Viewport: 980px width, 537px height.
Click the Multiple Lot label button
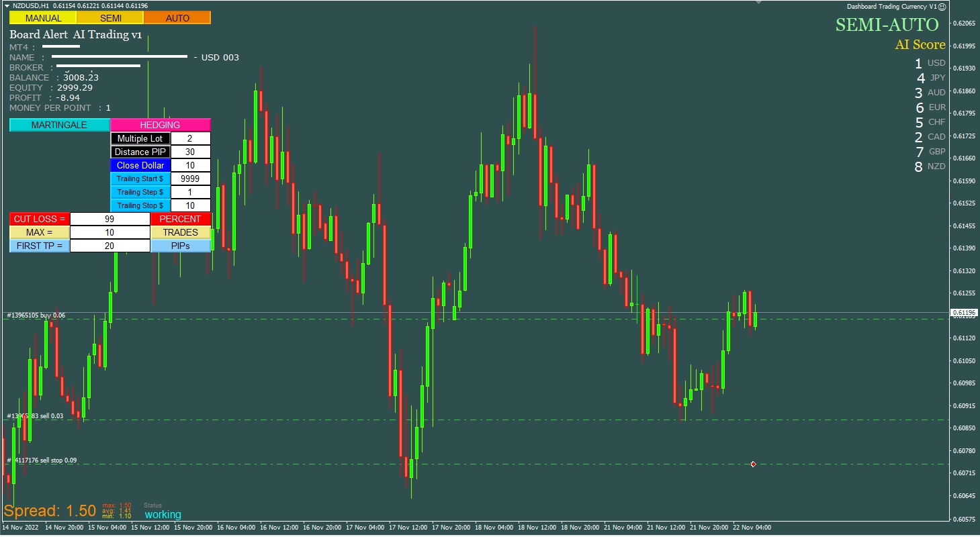click(x=140, y=138)
